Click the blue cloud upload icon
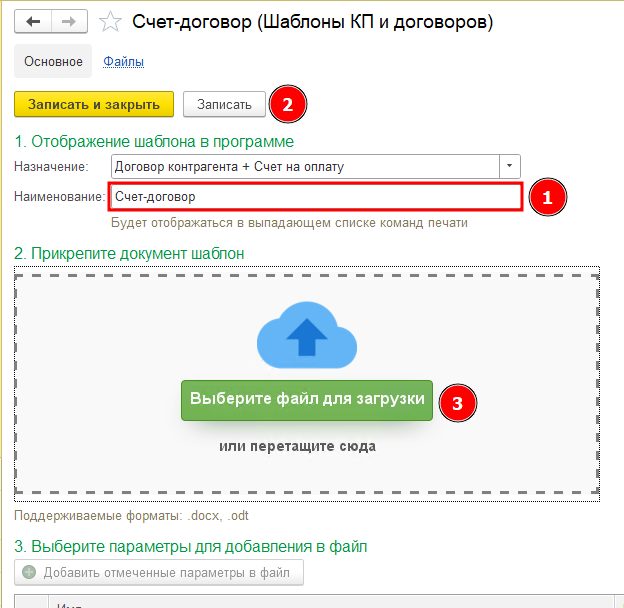Viewport: 624px width, 608px height. [x=307, y=335]
